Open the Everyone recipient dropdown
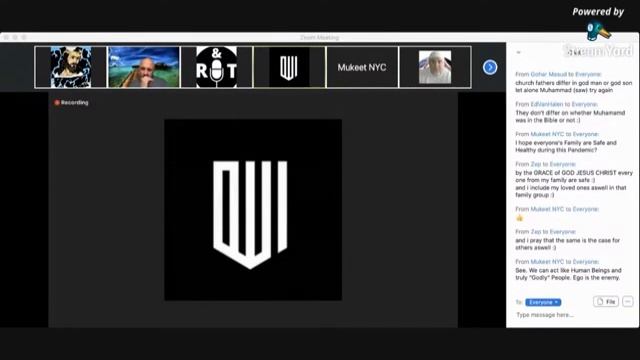 [543, 302]
